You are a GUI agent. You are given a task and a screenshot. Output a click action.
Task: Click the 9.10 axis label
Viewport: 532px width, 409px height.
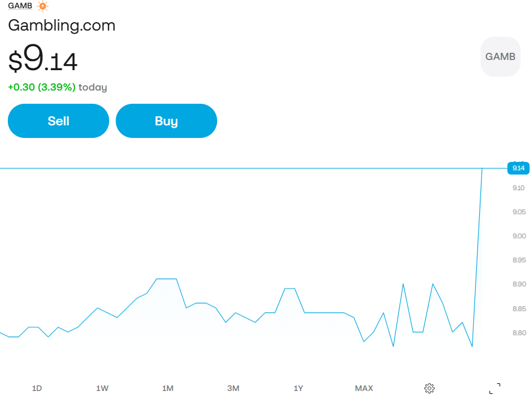(519, 188)
